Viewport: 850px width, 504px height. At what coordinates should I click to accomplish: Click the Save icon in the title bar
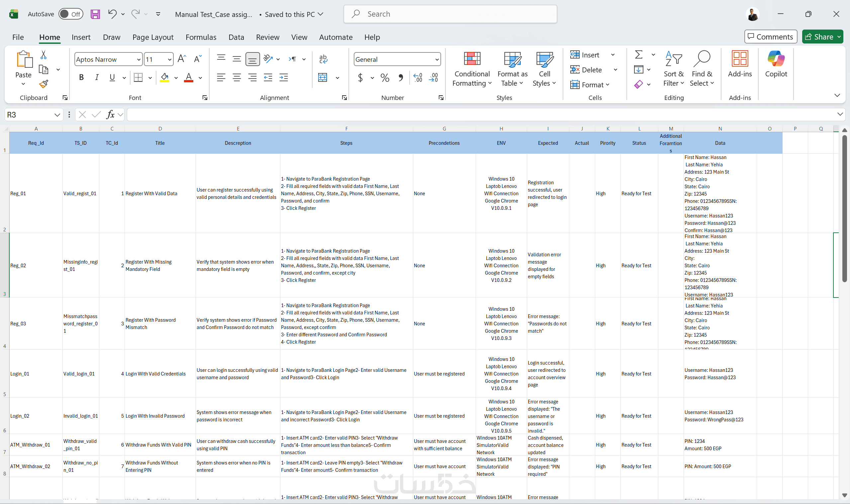(95, 14)
